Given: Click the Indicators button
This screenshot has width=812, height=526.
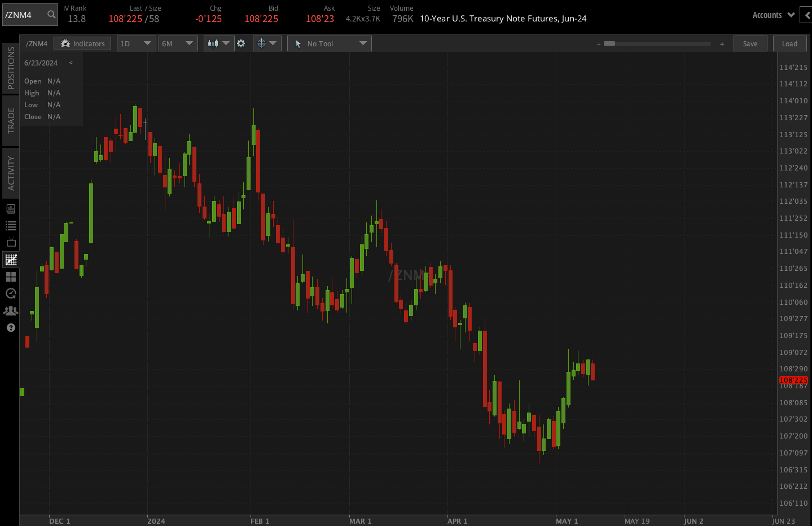Looking at the screenshot, I should pyautogui.click(x=82, y=43).
